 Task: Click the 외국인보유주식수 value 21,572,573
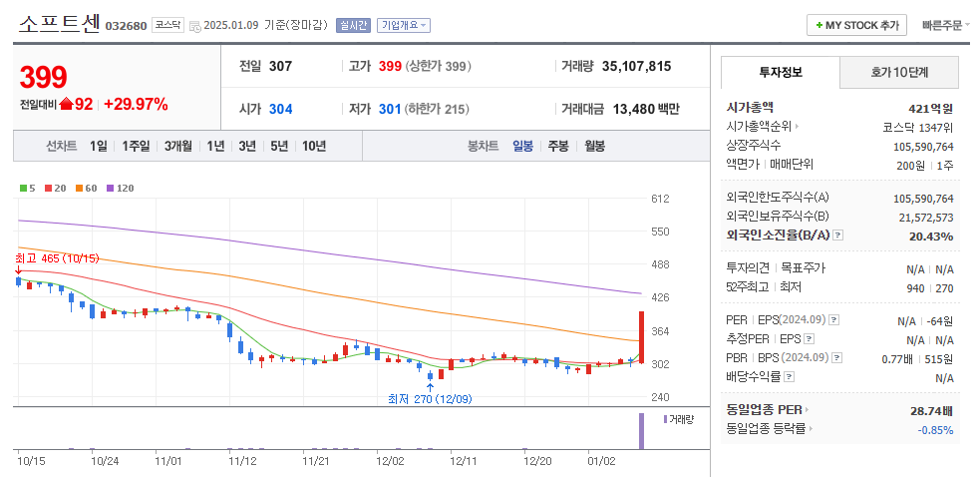pyautogui.click(x=924, y=218)
